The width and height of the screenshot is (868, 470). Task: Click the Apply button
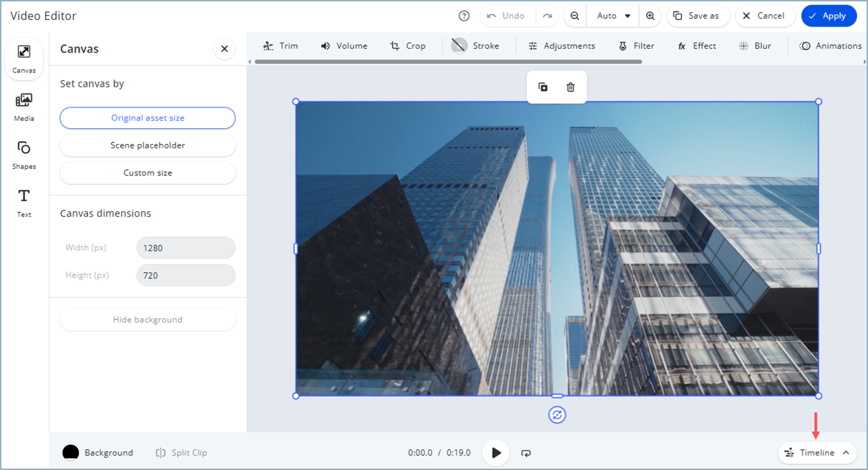[x=828, y=16]
